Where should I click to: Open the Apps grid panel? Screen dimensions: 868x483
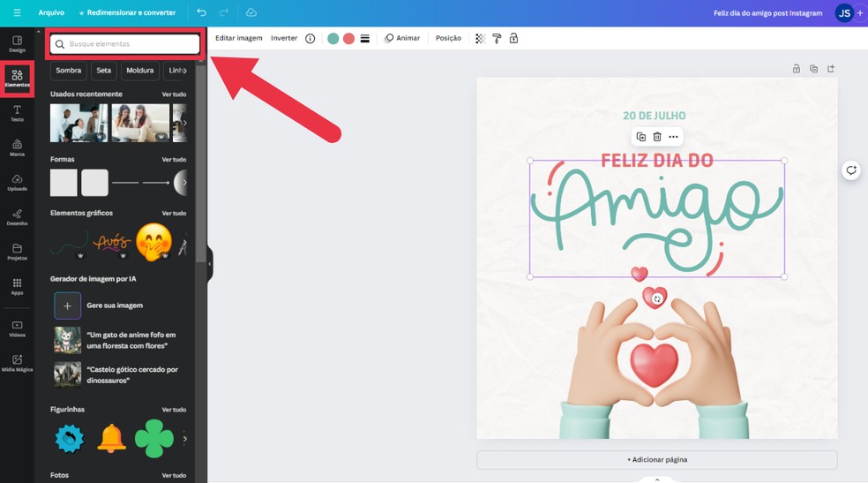pos(17,286)
